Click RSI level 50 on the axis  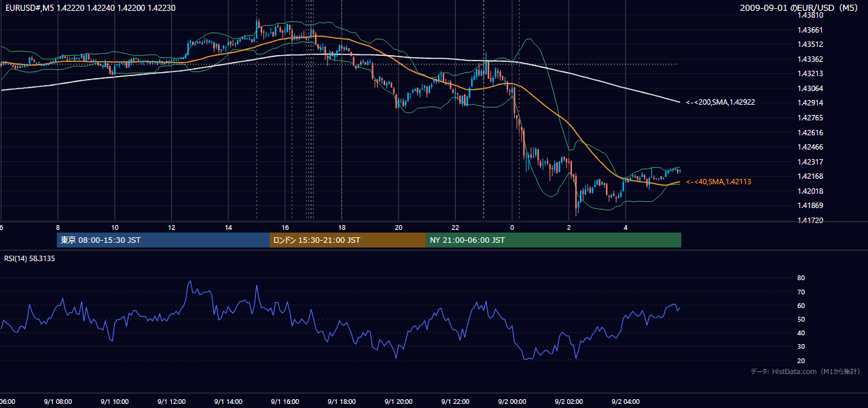click(801, 319)
